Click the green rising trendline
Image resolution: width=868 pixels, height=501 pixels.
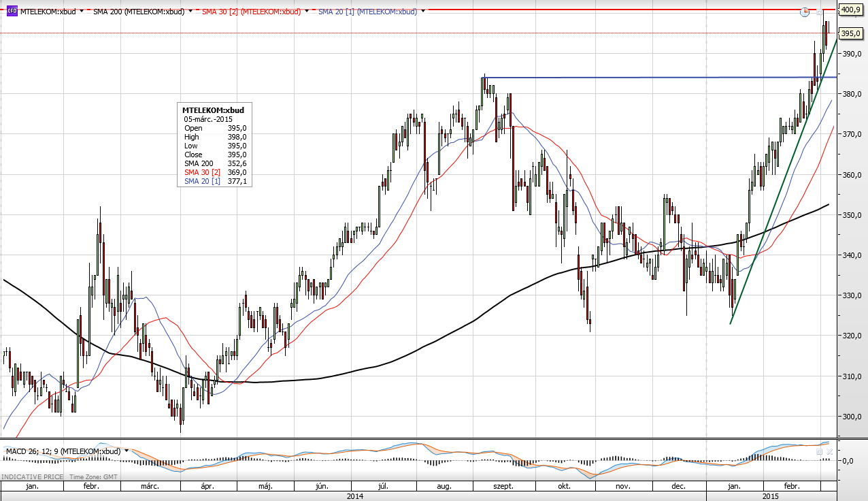tap(782, 182)
